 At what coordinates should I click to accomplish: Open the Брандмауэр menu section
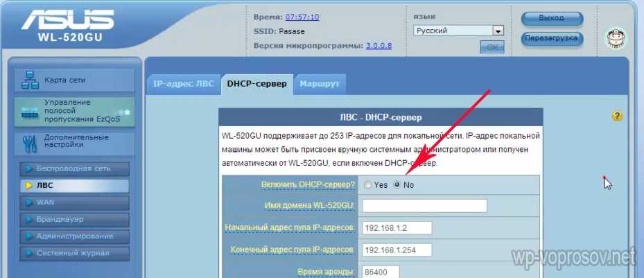(x=74, y=219)
